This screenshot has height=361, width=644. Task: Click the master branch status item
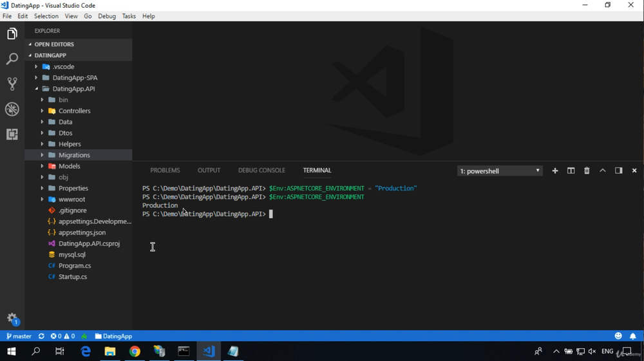[19, 336]
